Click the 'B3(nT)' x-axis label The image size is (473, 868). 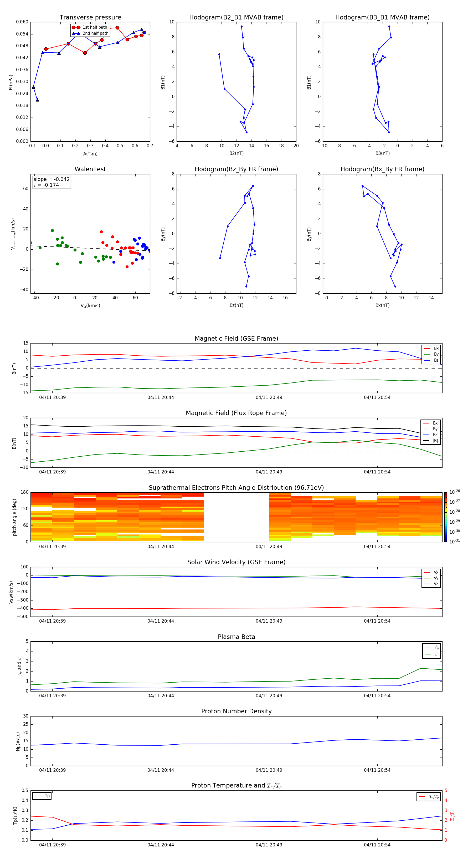pyautogui.click(x=382, y=153)
